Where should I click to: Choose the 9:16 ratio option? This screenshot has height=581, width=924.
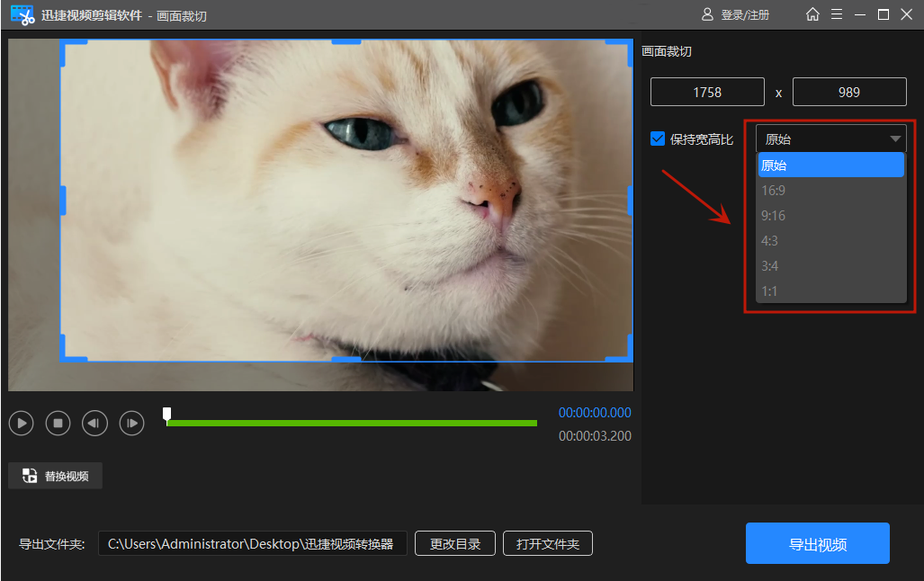click(773, 216)
